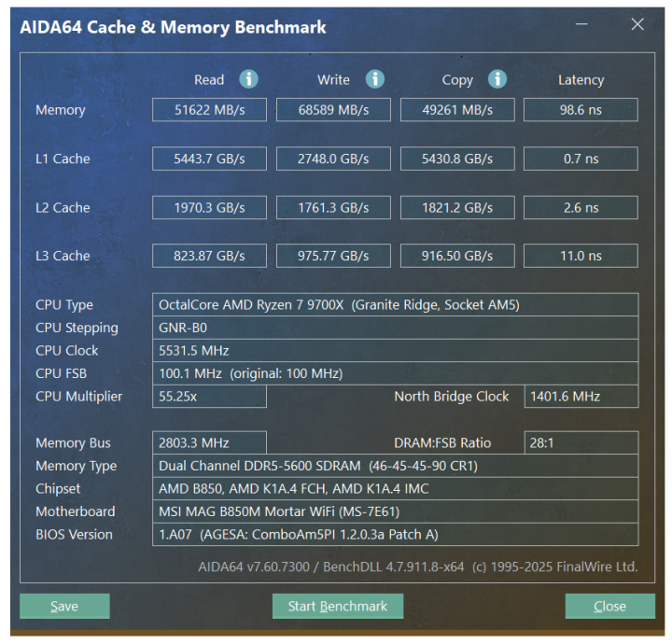Click the L3 Cache row label
Image resolution: width=672 pixels, height=644 pixels.
[63, 256]
